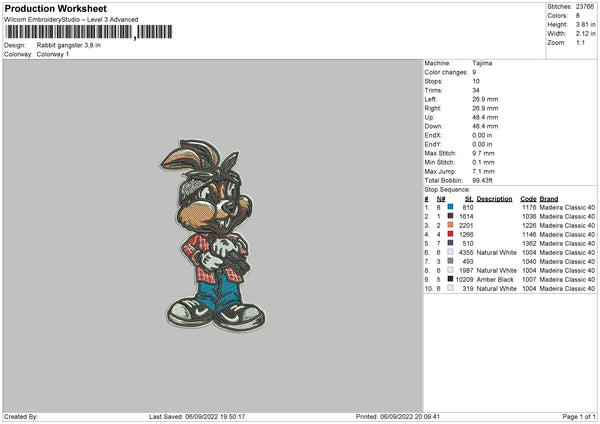Select the min stitch value '0.1 mm'
Image resolution: width=600 pixels, height=424 pixels.
tap(483, 162)
